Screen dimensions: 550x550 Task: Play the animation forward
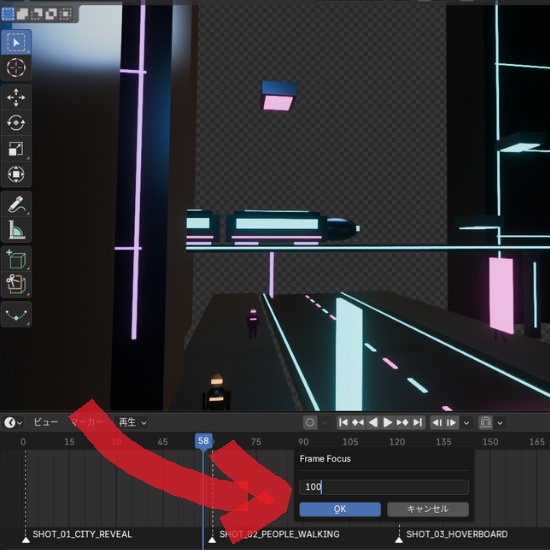[x=388, y=423]
